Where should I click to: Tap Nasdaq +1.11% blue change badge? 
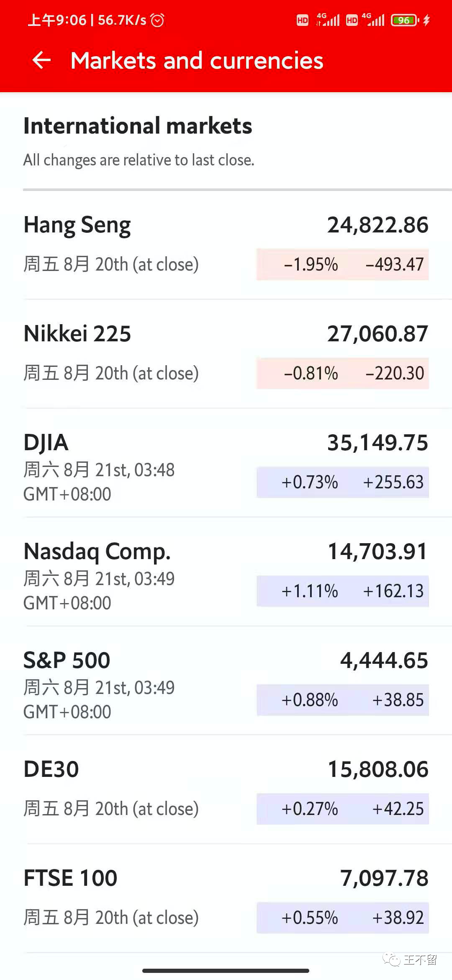342,591
